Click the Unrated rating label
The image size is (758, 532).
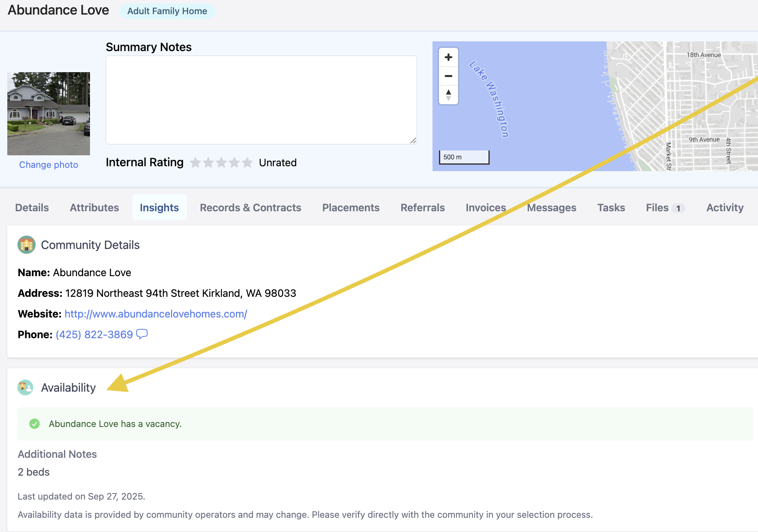(x=278, y=163)
